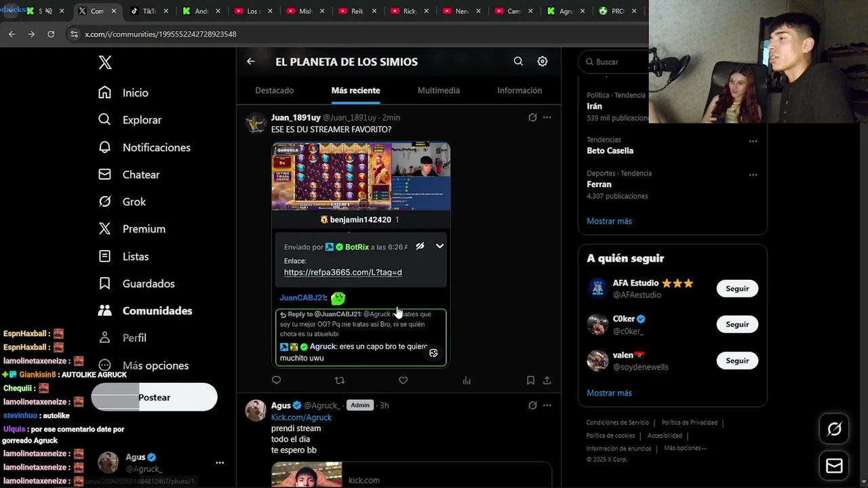View site information icon in address bar
Viewport: 868px width, 488px height.
click(75, 34)
